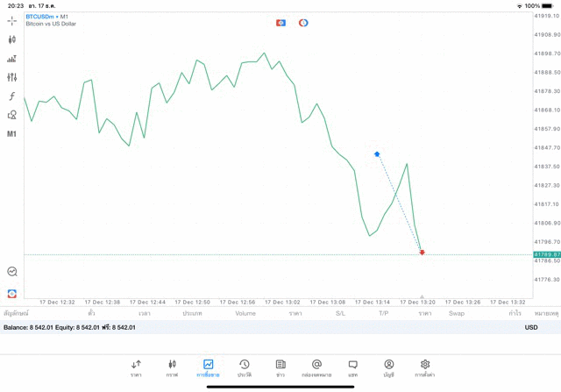This screenshot has height=392, width=561.
Task: Sort positions by Volume column header
Action: [245, 313]
